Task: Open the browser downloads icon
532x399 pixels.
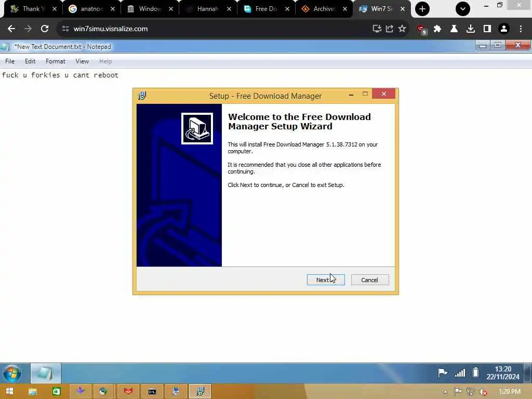Action: [471, 29]
